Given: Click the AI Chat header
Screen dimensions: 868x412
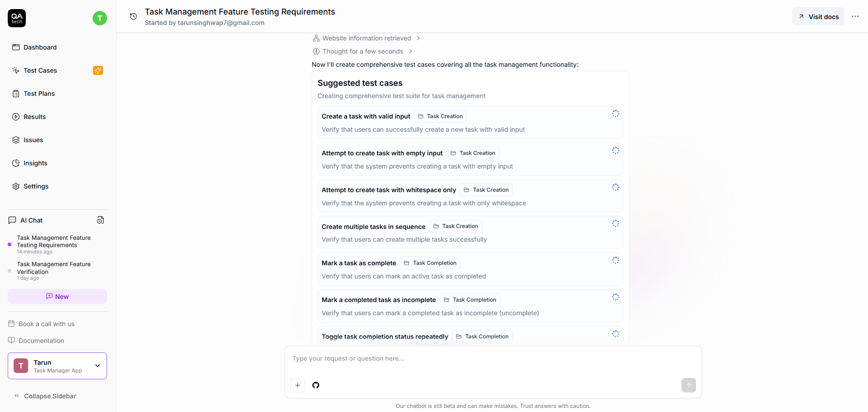Looking at the screenshot, I should point(31,220).
